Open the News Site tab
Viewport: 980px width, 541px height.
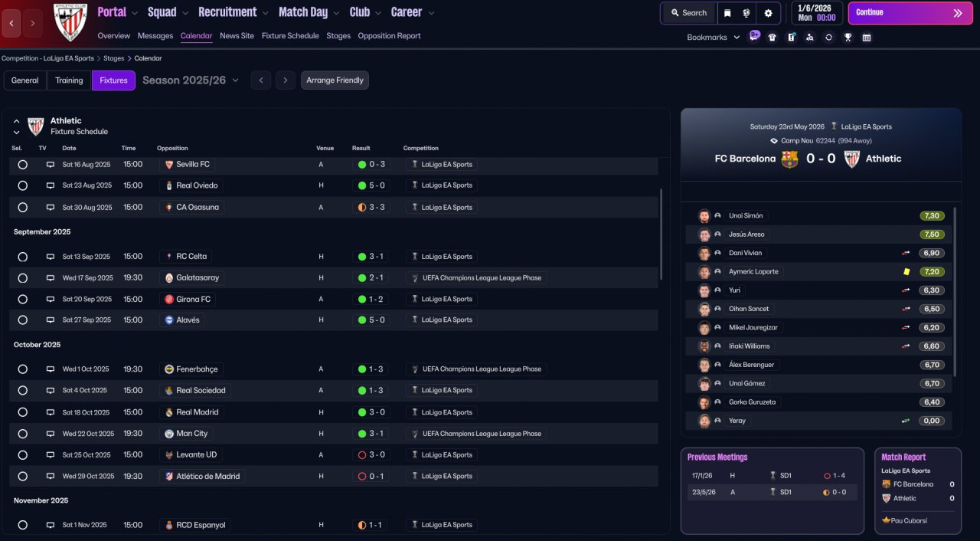coord(237,36)
